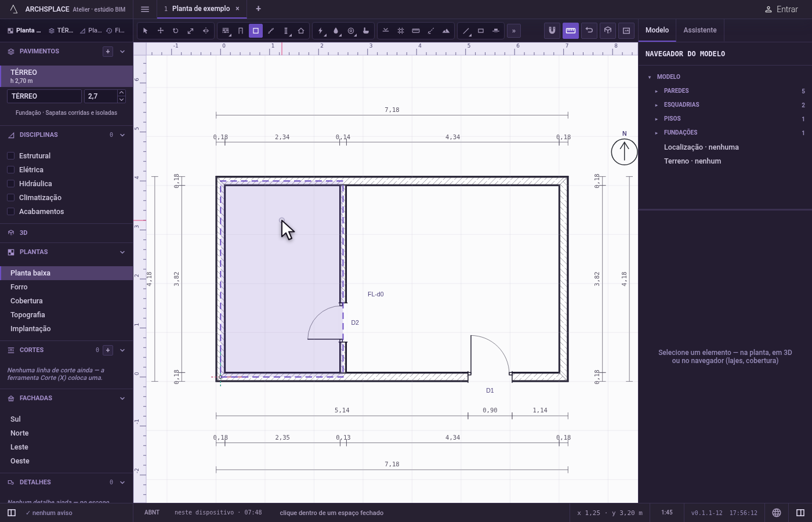
Task: Select the electrical lightning-bolt tool
Action: [321, 31]
